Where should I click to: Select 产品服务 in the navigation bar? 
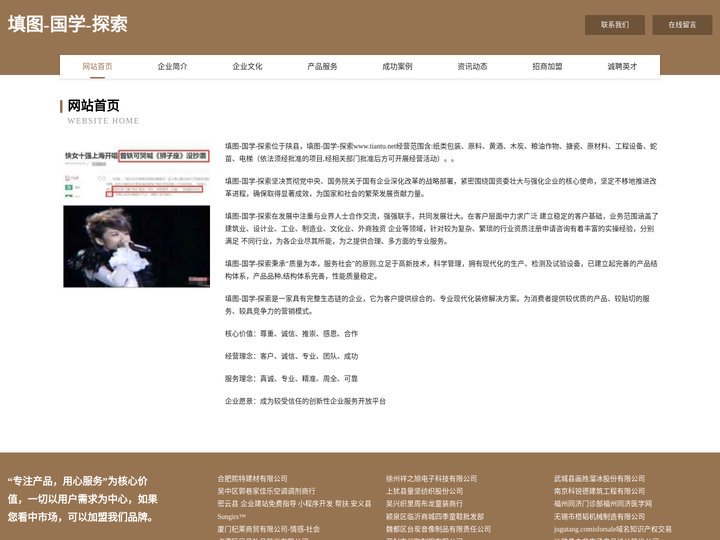click(x=322, y=66)
